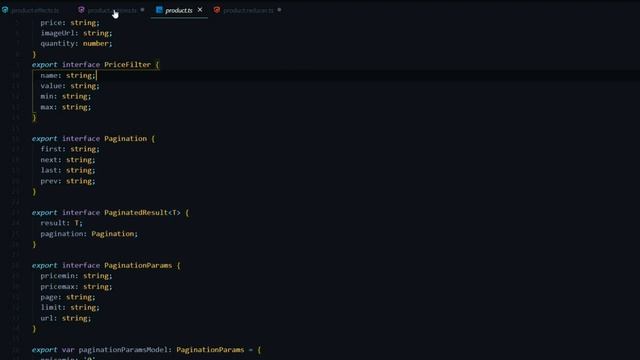This screenshot has width=640, height=360.
Task: Click the 'prev: string;' property line
Action: pos(68,181)
